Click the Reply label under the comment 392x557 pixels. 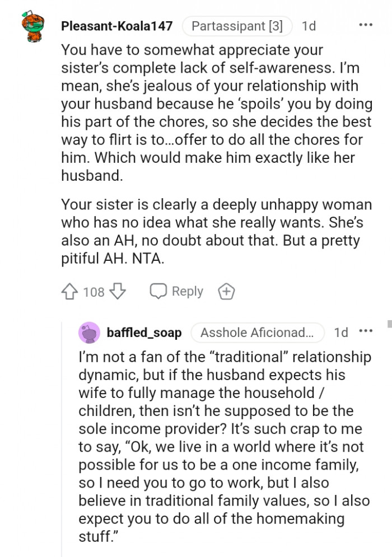click(x=189, y=291)
